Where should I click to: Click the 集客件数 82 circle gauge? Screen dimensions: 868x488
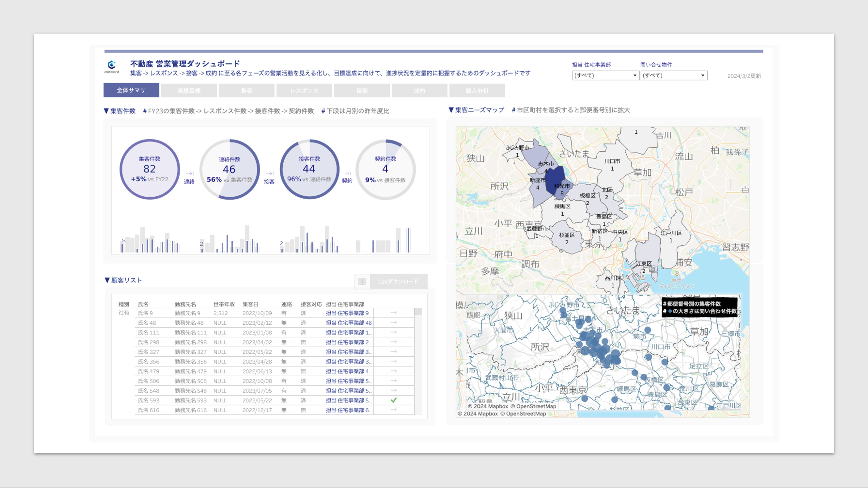[150, 169]
